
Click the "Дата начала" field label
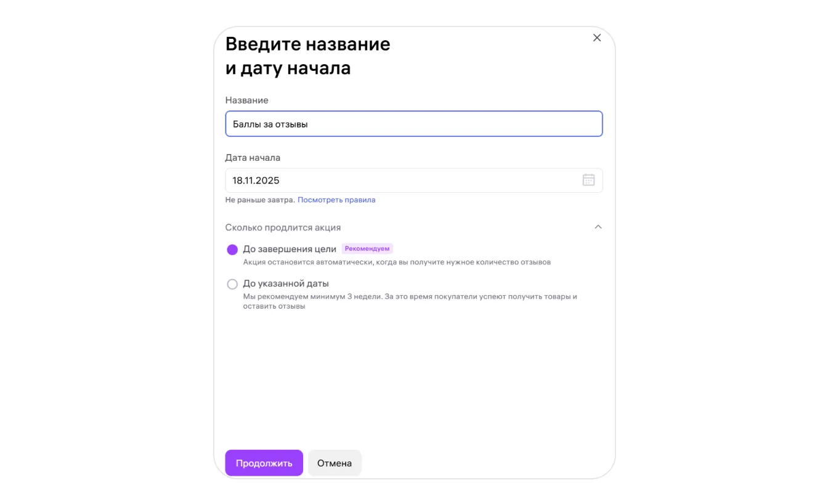(x=253, y=158)
